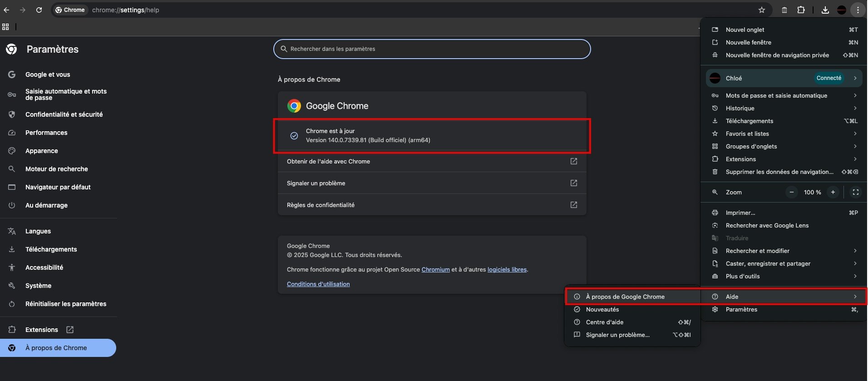868x381 pixels.
Task: Expand Rechercher et modifier submenu
Action: point(784,251)
